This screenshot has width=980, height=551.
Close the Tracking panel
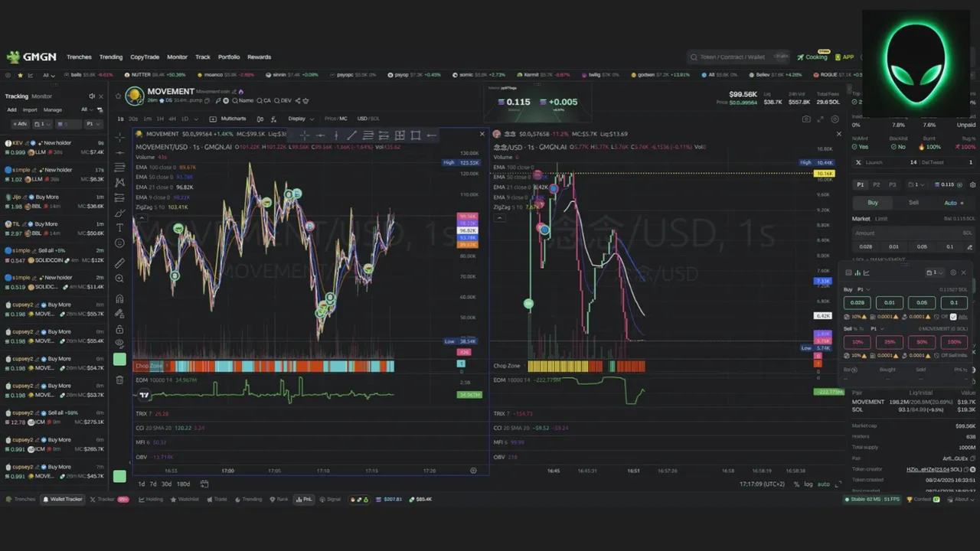[x=100, y=96]
